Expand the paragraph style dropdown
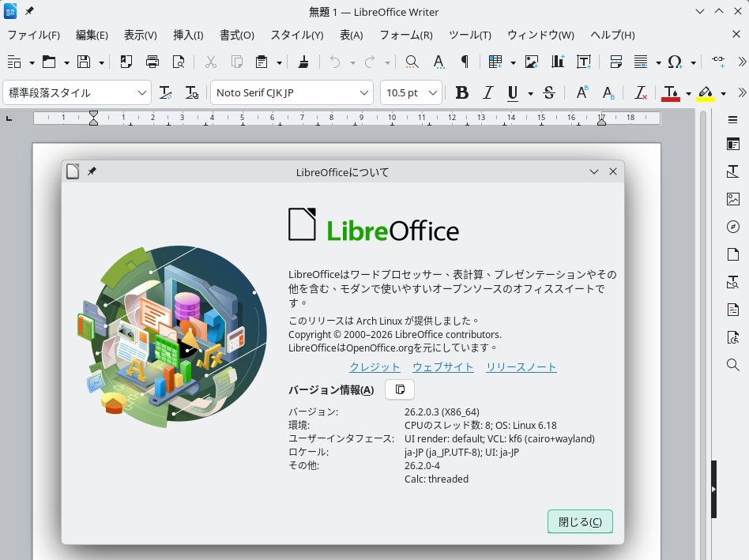This screenshot has width=749, height=560. coord(142,92)
